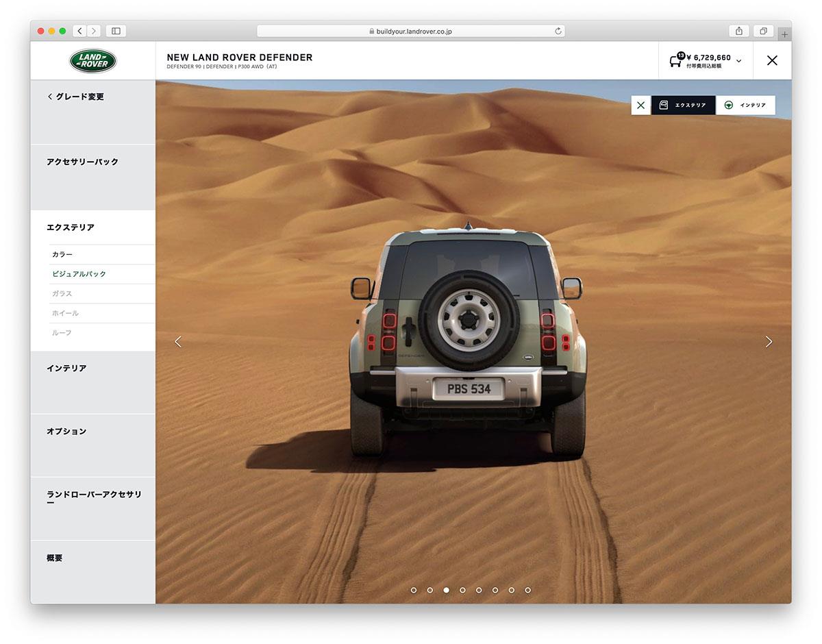
Task: Expand the インテリア sidebar section
Action: (93, 382)
